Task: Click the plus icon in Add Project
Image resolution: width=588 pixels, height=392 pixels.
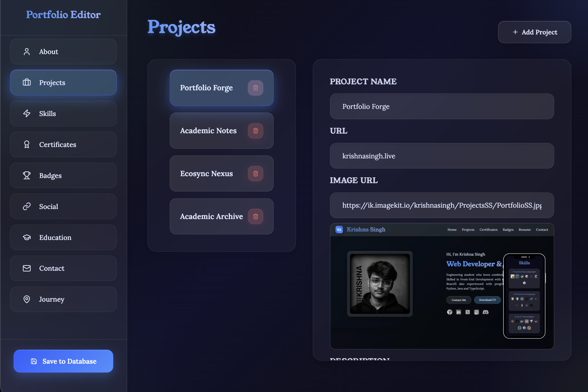Action: [x=515, y=32]
